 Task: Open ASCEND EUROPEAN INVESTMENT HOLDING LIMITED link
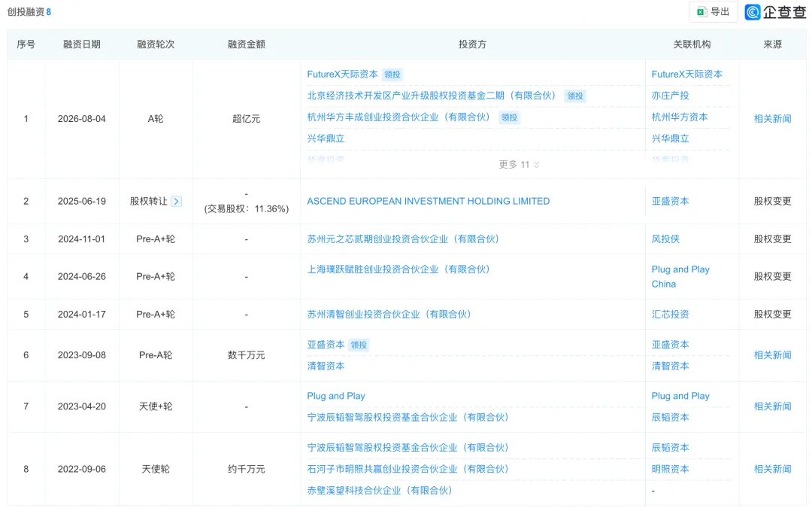(x=429, y=201)
